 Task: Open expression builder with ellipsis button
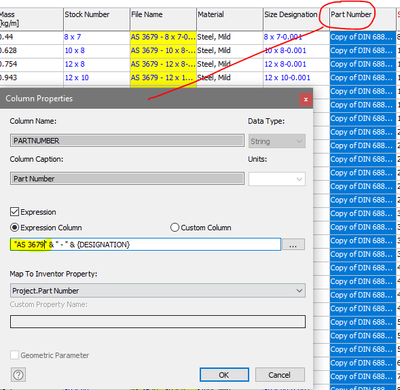click(293, 245)
